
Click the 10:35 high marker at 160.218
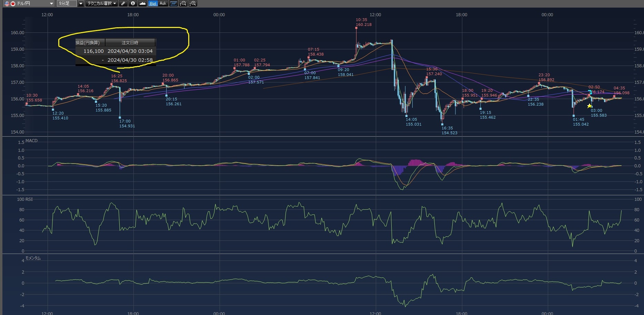[x=356, y=28]
